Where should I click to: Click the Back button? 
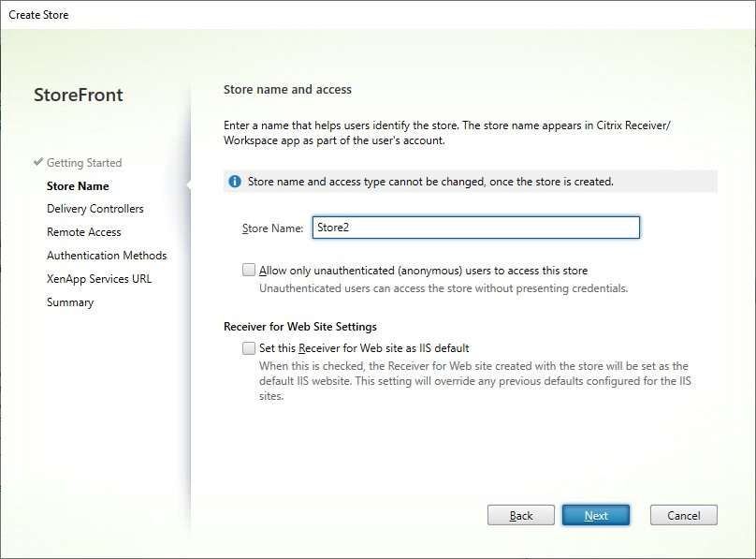(x=521, y=515)
